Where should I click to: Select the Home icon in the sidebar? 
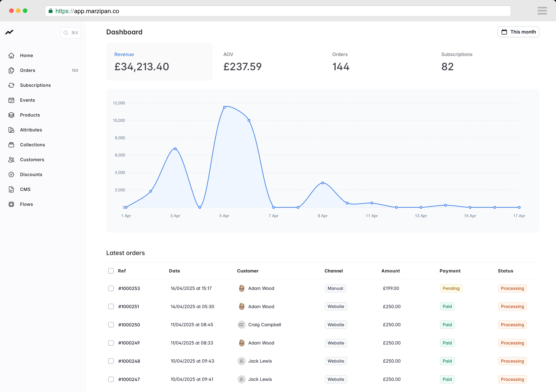tap(11, 55)
